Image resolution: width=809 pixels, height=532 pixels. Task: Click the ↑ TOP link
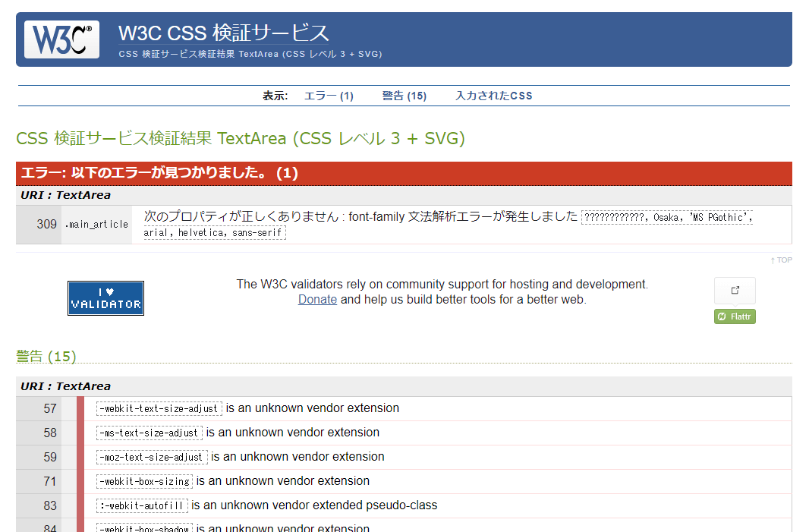(781, 260)
